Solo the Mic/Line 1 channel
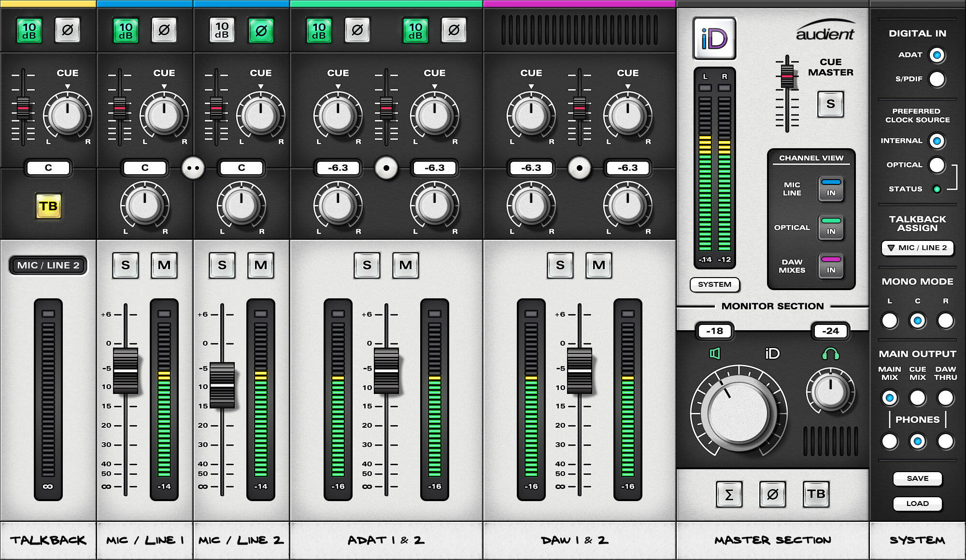The height and width of the screenshot is (560, 966). click(126, 265)
